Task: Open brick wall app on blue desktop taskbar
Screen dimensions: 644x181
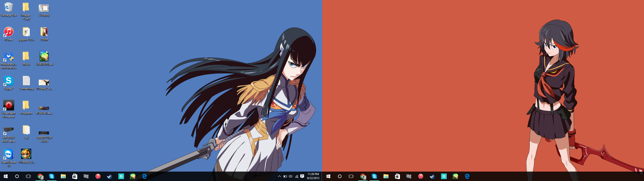Action: (86, 176)
